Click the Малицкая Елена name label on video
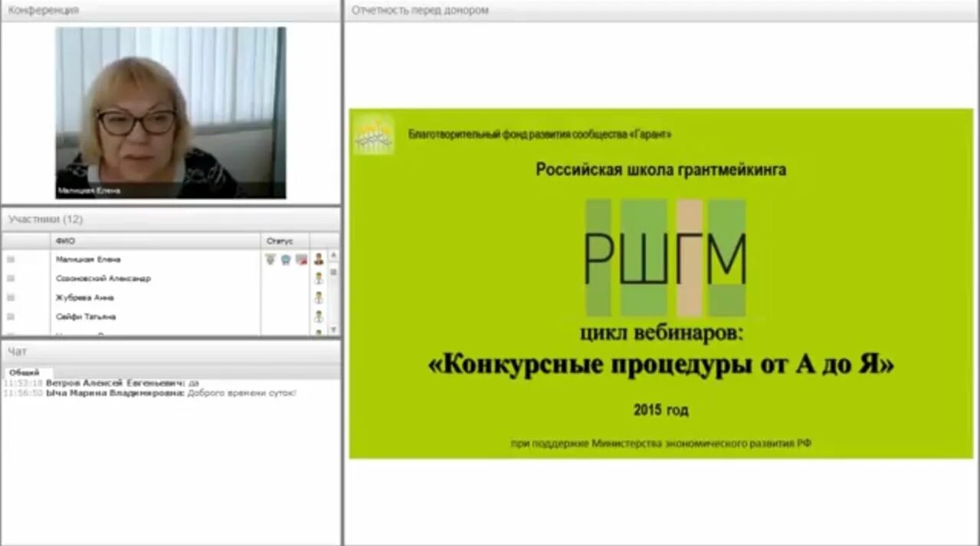 [89, 191]
